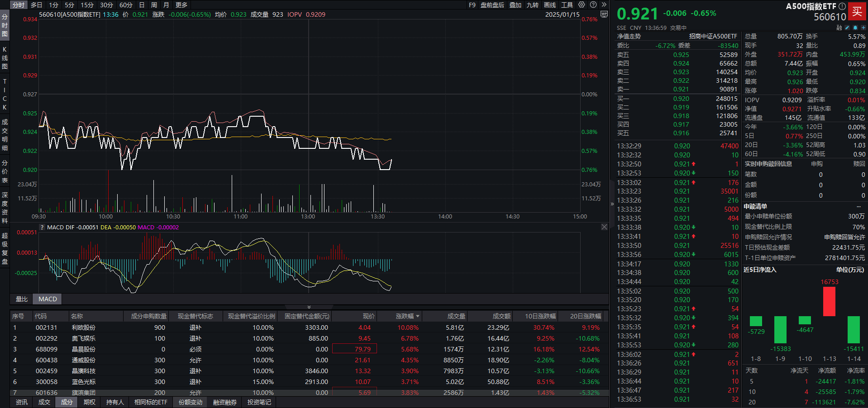
Task: Collapse right panel using side arrow
Action: 612,204
